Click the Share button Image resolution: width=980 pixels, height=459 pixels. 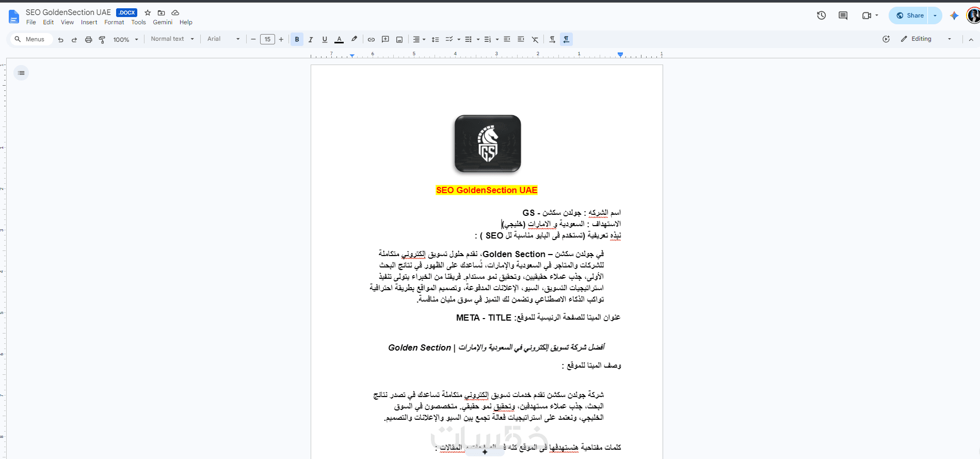click(909, 15)
